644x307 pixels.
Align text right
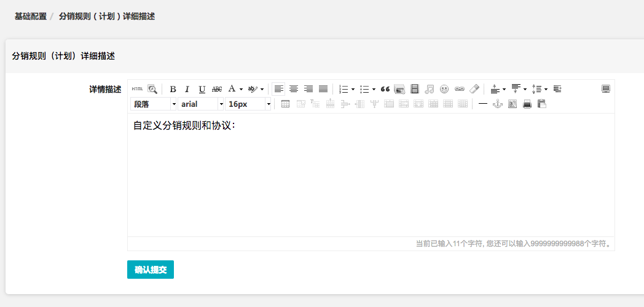coord(308,88)
